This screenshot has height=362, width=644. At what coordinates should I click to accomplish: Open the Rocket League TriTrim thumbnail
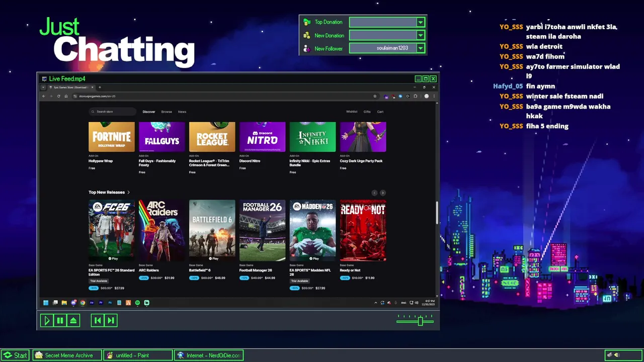click(212, 137)
